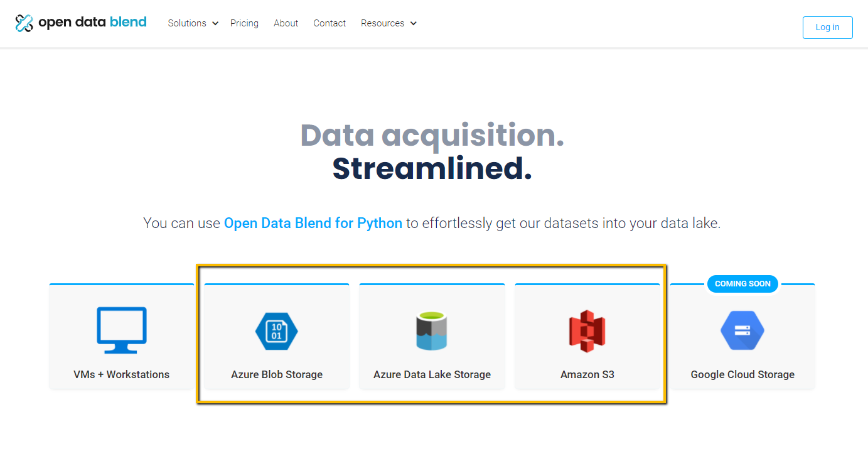Open the About page
Image resolution: width=868 pixels, height=456 pixels.
tap(286, 23)
